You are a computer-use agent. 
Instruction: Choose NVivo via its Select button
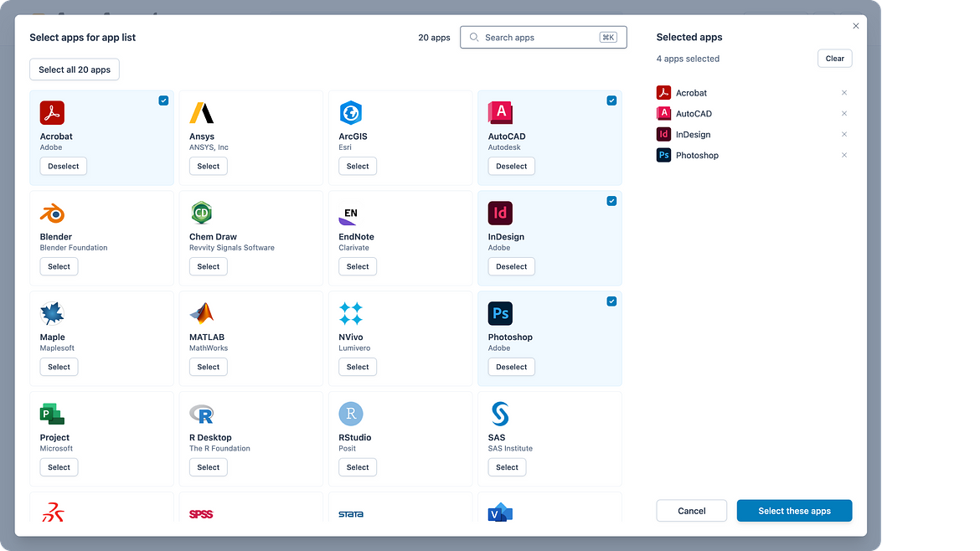pos(358,367)
